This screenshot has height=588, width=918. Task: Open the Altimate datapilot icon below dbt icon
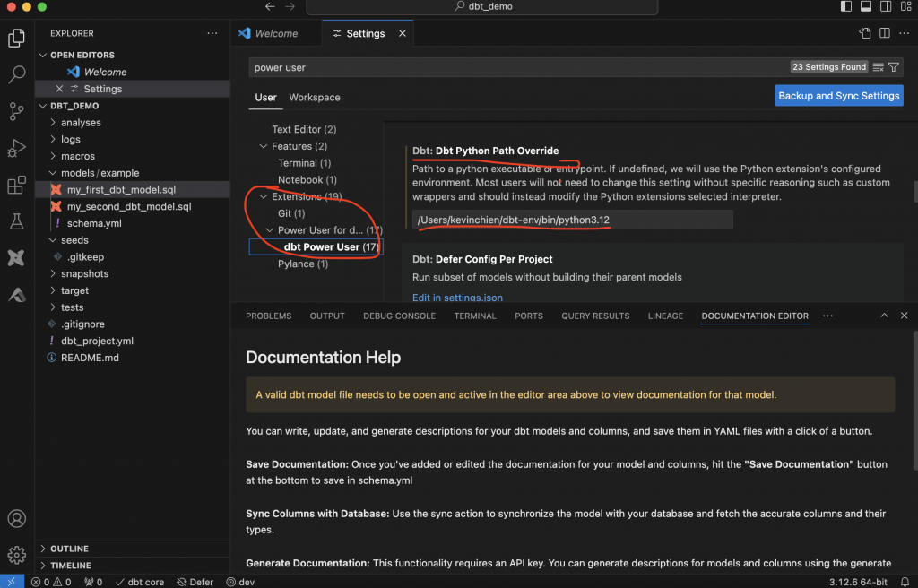(16, 295)
